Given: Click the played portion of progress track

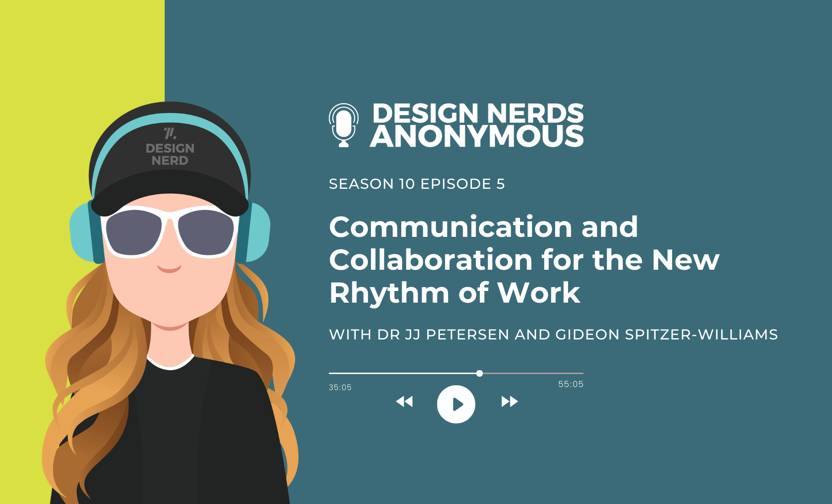Looking at the screenshot, I should click(403, 373).
